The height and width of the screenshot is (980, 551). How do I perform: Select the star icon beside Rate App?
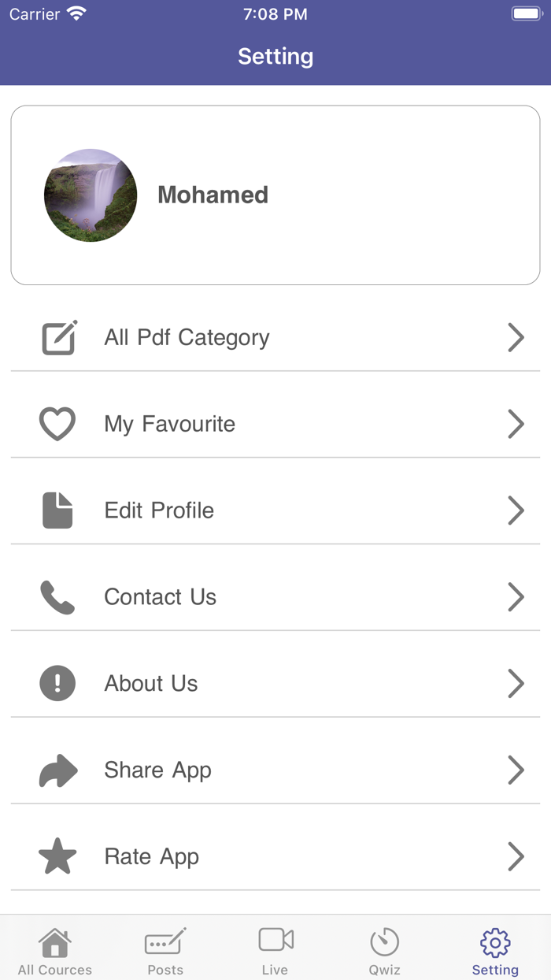tap(57, 856)
